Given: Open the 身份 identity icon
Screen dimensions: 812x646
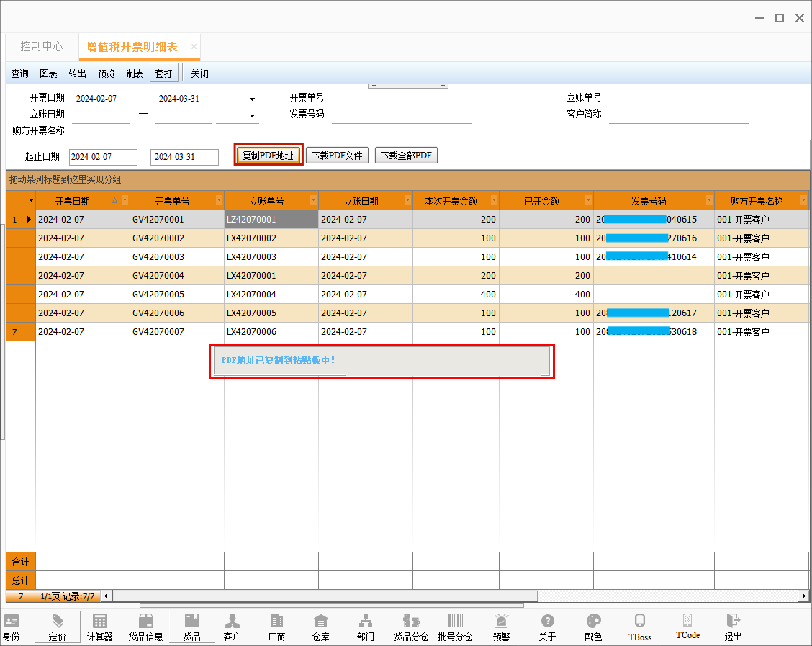Looking at the screenshot, I should pos(12,627).
